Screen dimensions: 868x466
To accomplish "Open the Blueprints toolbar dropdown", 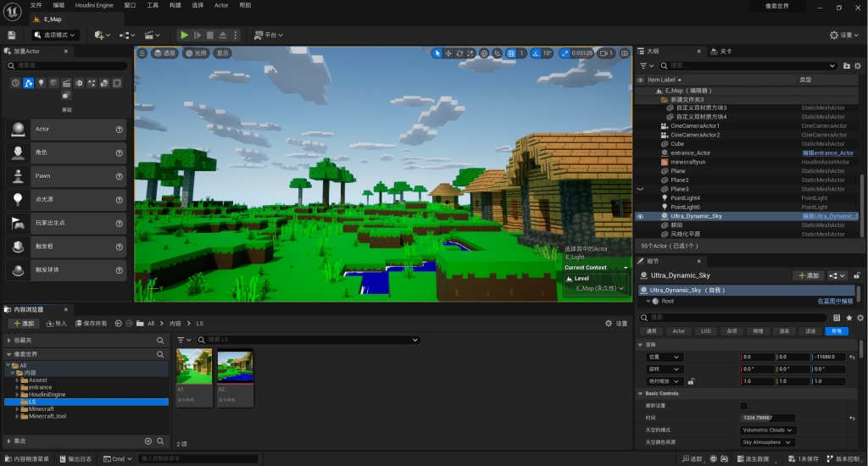I will click(x=127, y=35).
